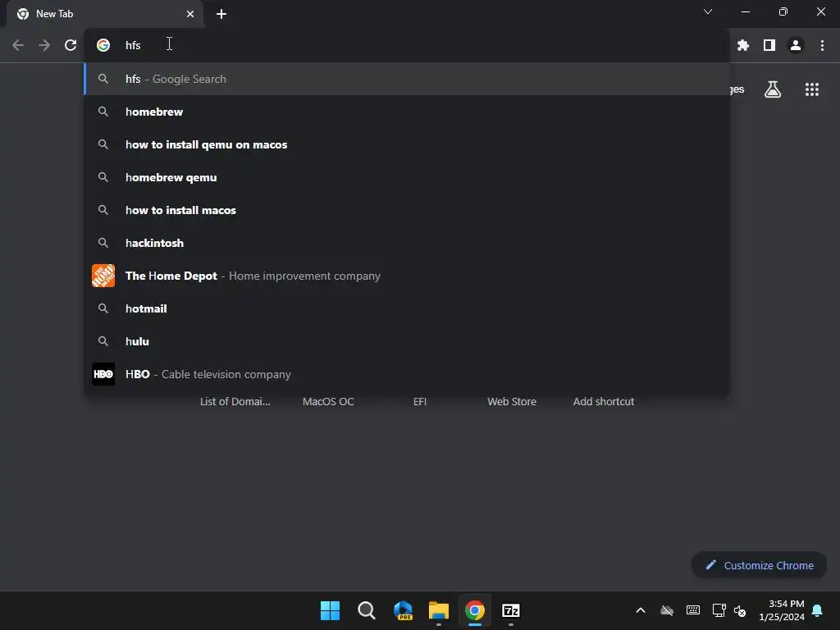The image size is (840, 630).
Task: Click The Home Depot logo icon
Action: [x=103, y=276]
